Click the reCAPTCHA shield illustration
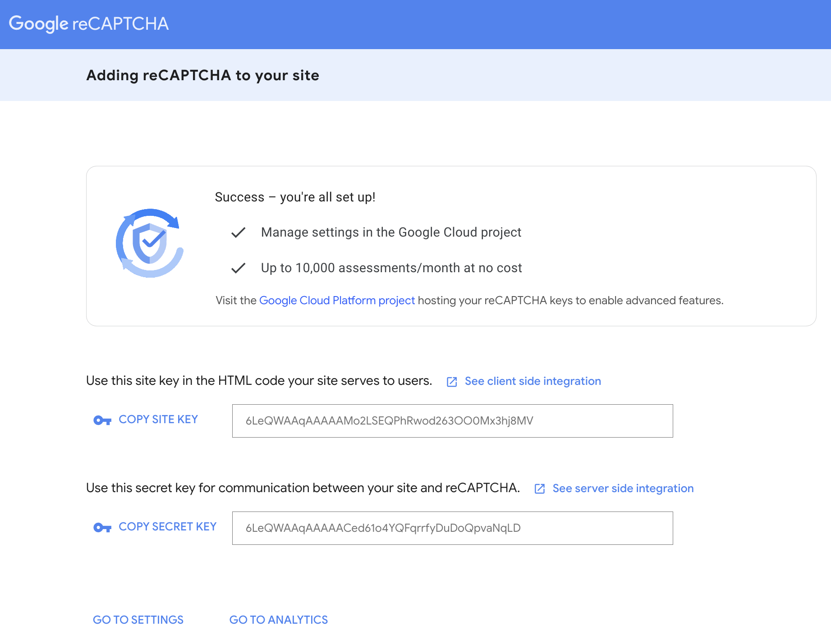This screenshot has height=644, width=831. (150, 244)
